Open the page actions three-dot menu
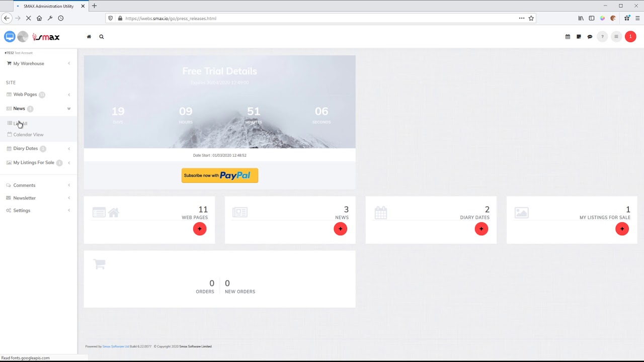Image resolution: width=644 pixels, height=362 pixels. pyautogui.click(x=522, y=18)
